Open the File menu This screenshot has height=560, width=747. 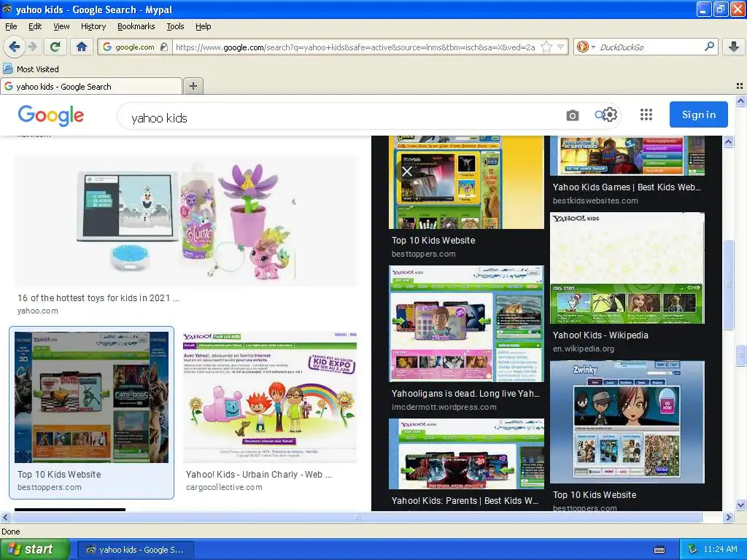pos(11,26)
